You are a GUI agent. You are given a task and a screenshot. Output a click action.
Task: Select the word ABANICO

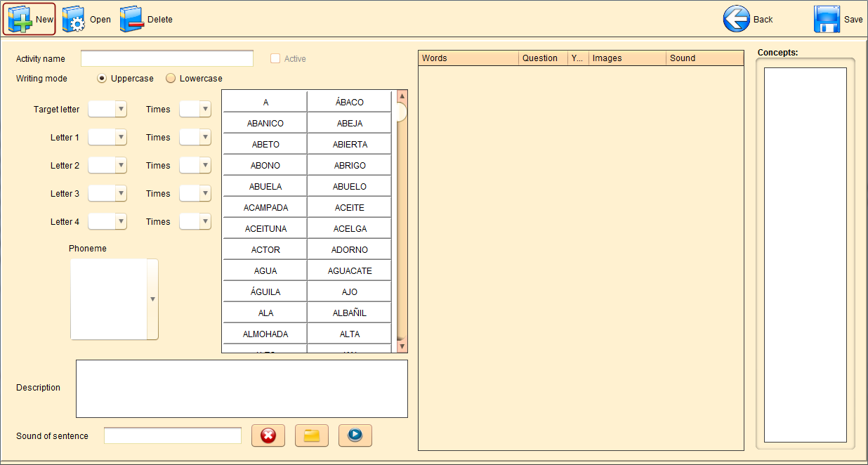tap(265, 123)
